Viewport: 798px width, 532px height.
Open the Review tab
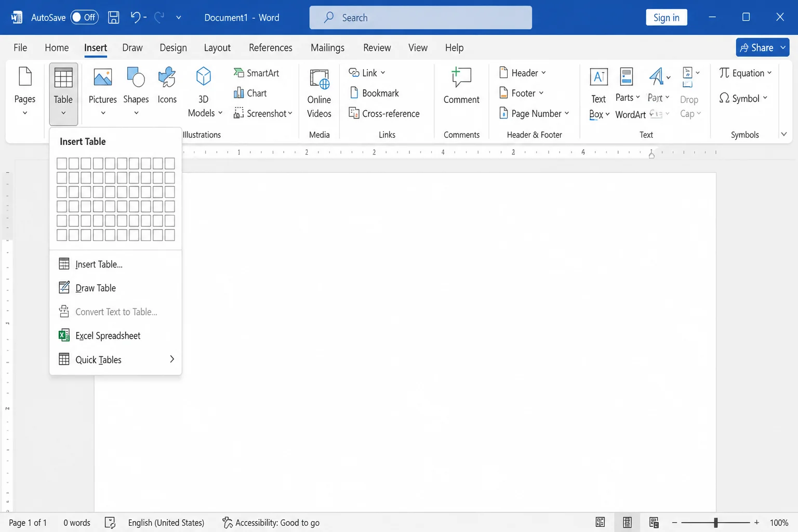click(377, 48)
